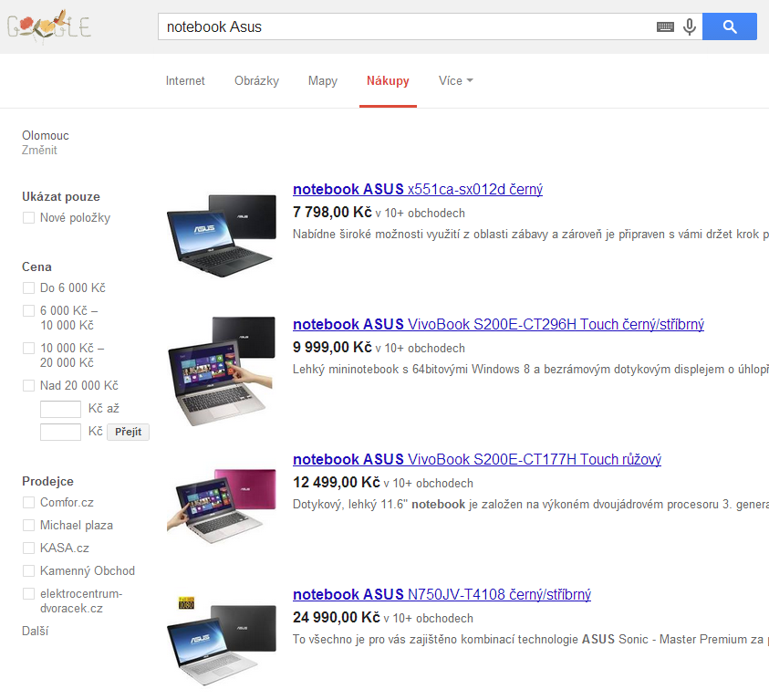Click the Přejít button
Viewport: 769px width, 700px height.
128,432
